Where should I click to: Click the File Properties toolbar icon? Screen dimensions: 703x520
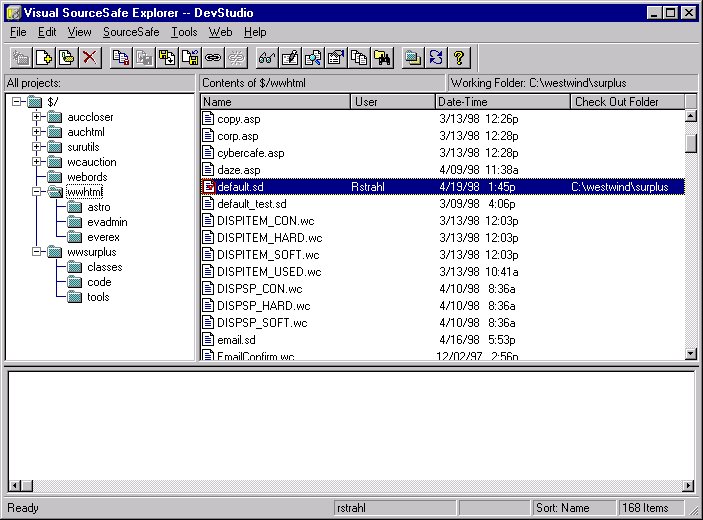[336, 57]
